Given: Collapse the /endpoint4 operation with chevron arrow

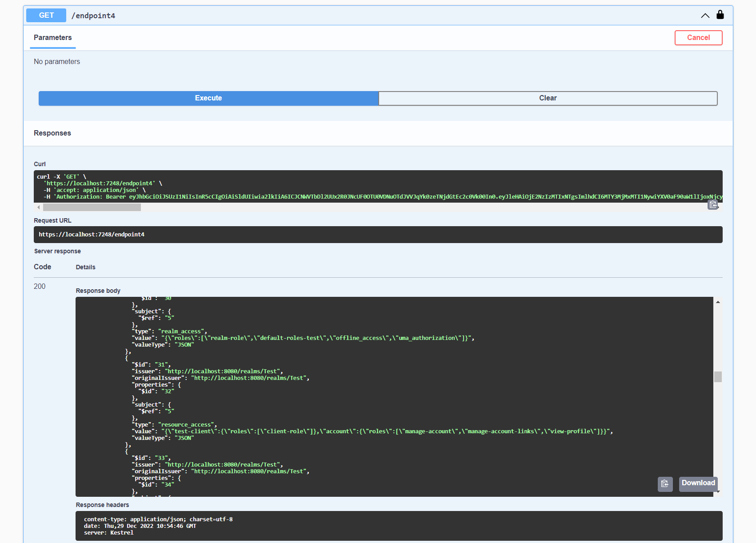Looking at the screenshot, I should click(705, 16).
